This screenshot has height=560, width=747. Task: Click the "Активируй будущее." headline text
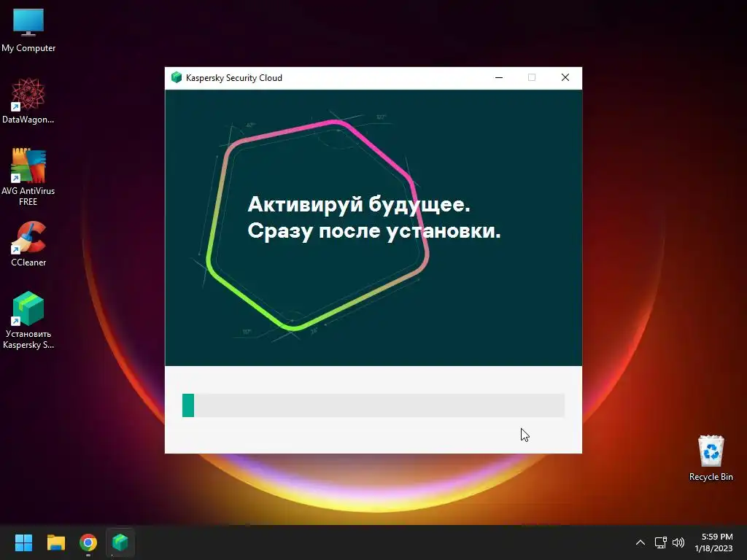359,204
